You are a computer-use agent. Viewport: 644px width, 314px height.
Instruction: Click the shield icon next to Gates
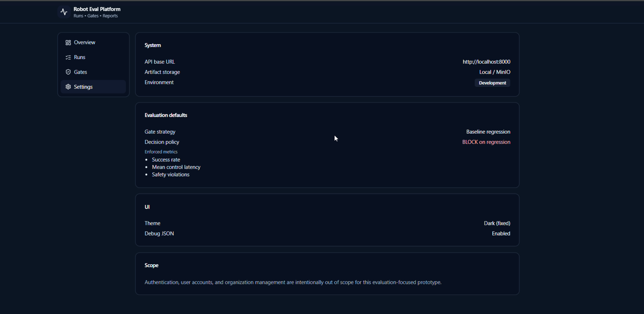[x=68, y=72]
